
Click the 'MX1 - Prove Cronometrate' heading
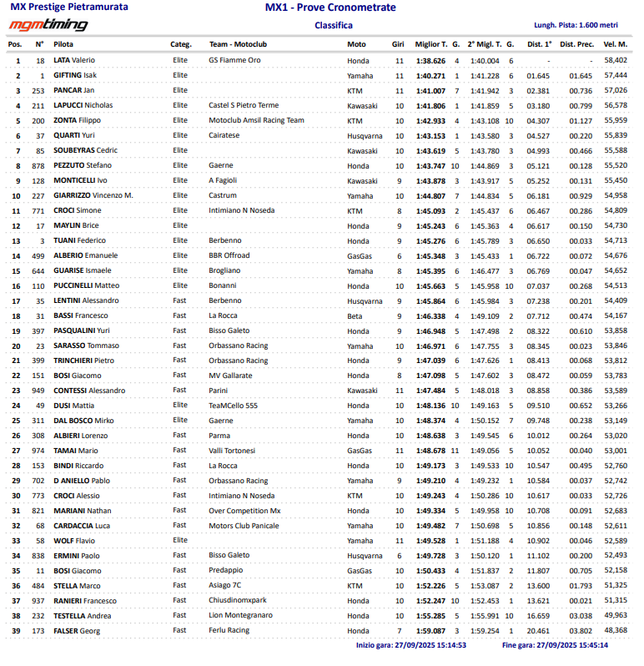(330, 8)
